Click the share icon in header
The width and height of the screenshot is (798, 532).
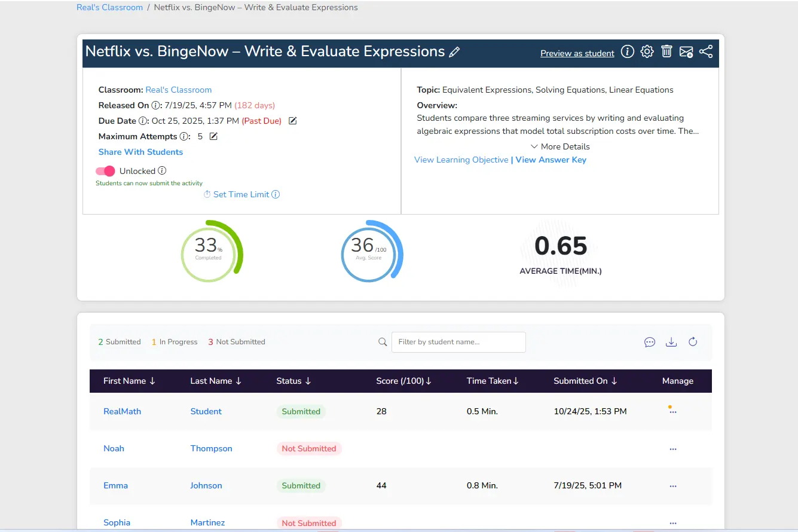click(706, 52)
